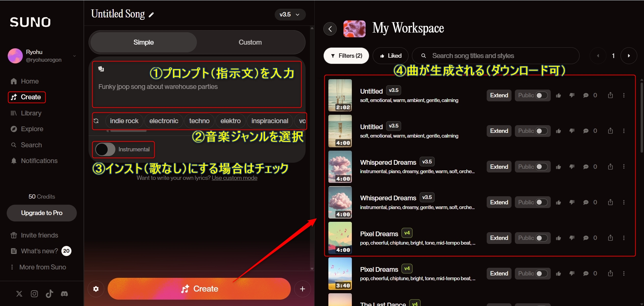Image resolution: width=644 pixels, height=306 pixels.
Task: Open Explore in the sidebar
Action: coord(27,129)
